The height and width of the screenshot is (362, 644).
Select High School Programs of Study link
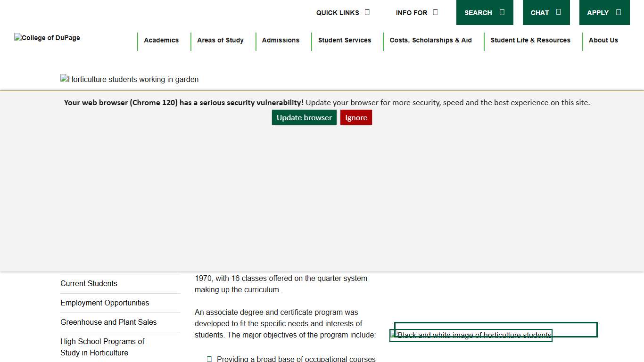tap(102, 347)
